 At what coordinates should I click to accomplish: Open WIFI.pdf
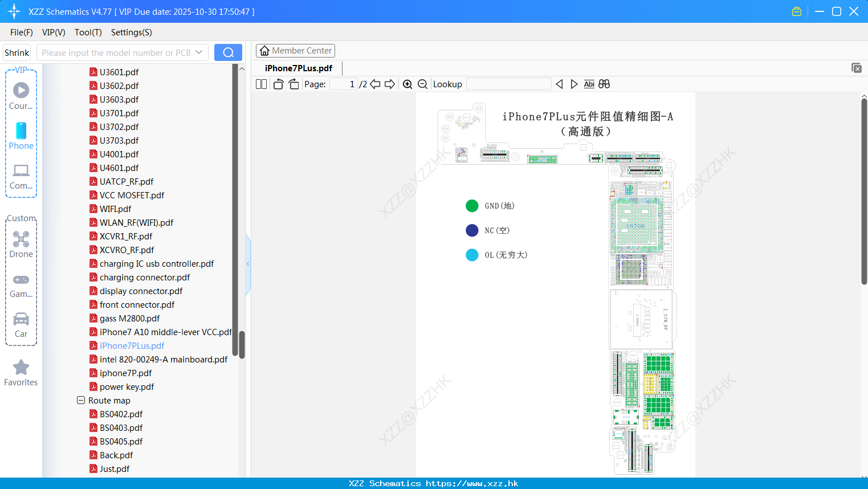coord(111,209)
